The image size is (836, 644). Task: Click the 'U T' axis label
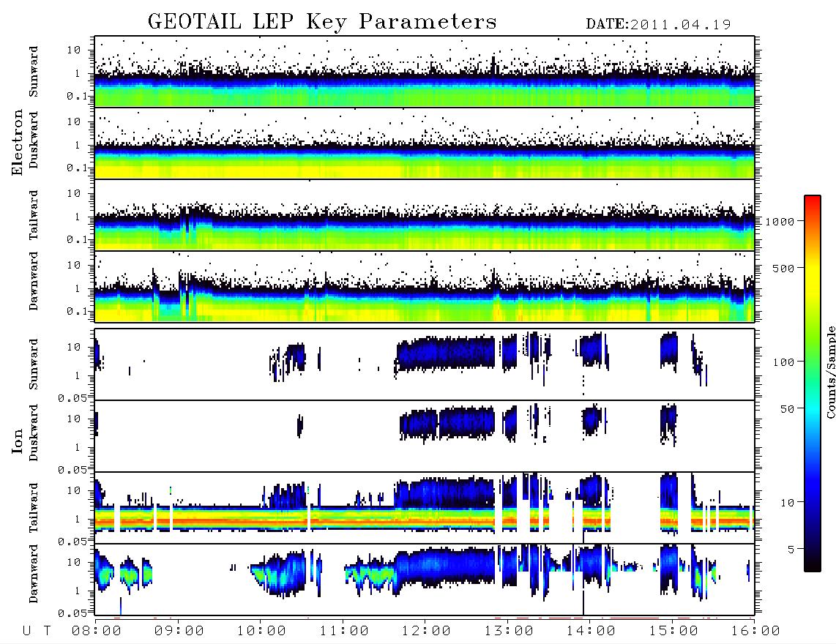[x=37, y=631]
